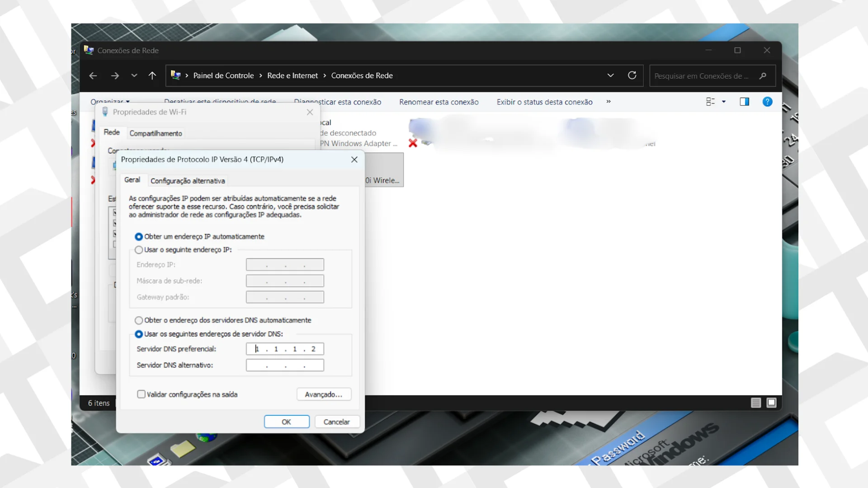Open Rede e Internet breadcrumb
The height and width of the screenshot is (488, 868).
[x=292, y=75]
